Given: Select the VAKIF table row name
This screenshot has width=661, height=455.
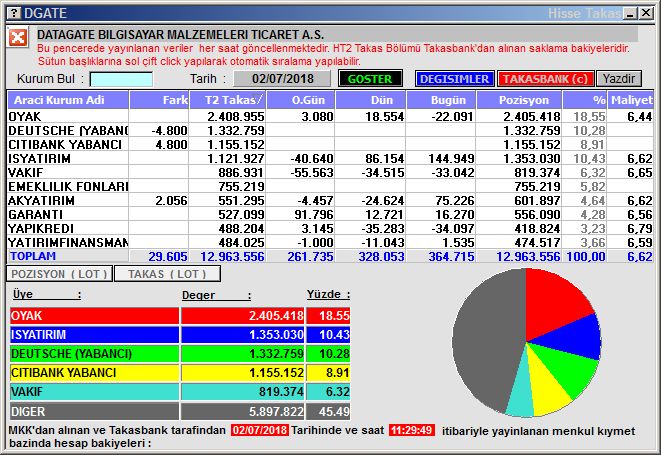Looking at the screenshot, I should click(x=26, y=172).
